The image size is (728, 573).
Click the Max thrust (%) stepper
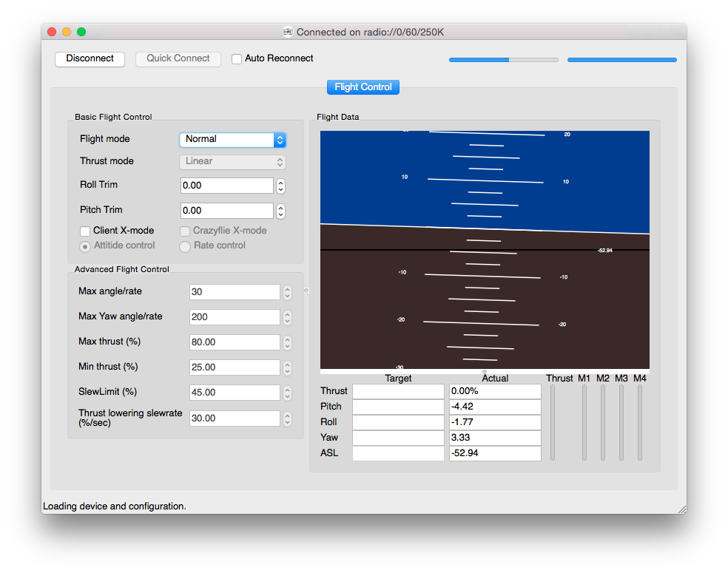pyautogui.click(x=287, y=342)
